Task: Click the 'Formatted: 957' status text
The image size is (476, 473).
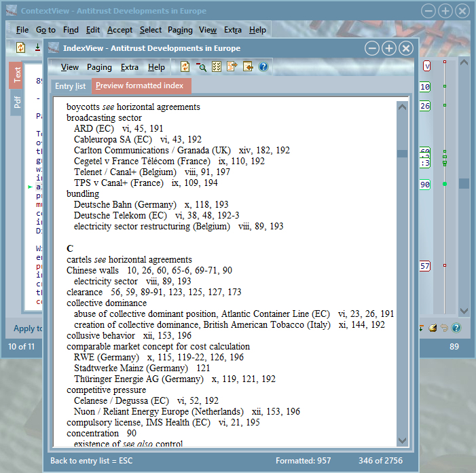Action: coord(303,461)
